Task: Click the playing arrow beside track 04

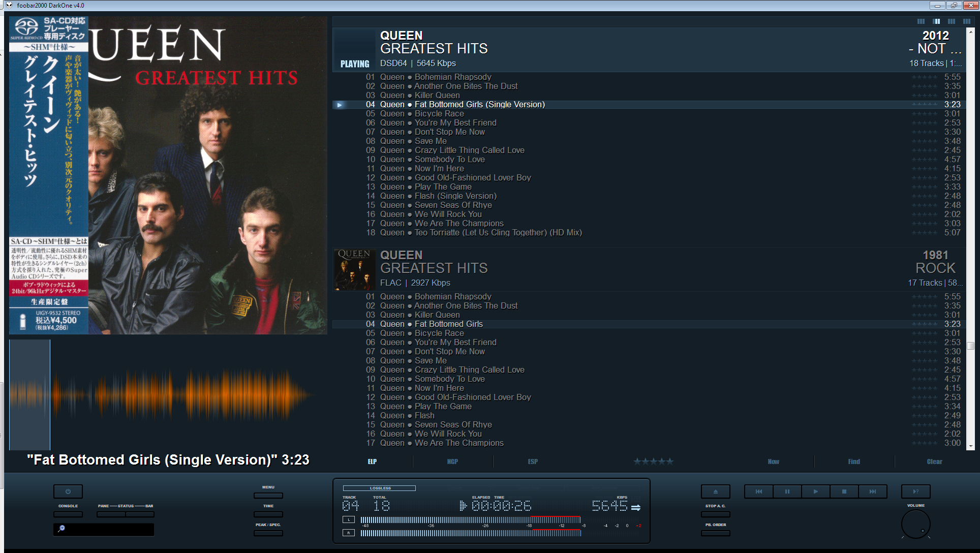Action: [339, 105]
